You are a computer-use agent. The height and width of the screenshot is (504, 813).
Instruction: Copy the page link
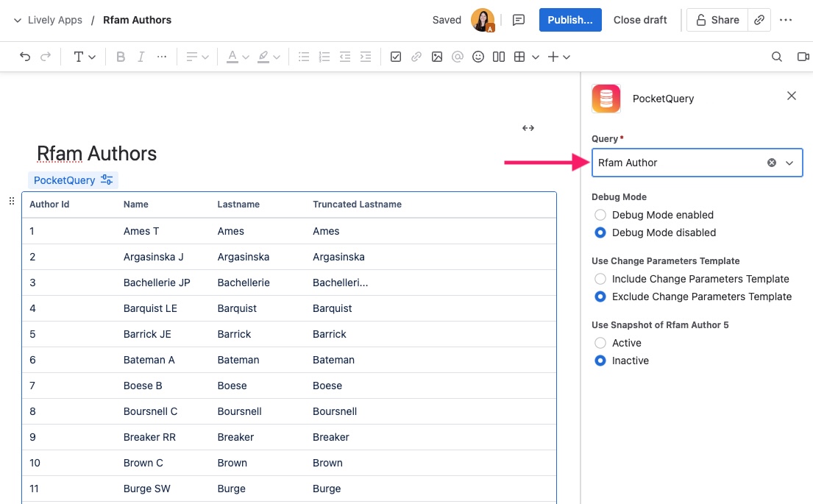(759, 20)
